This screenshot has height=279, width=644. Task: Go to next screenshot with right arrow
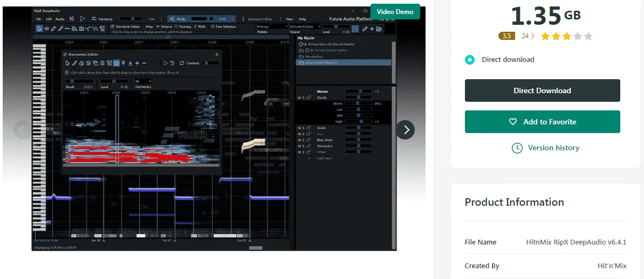click(406, 130)
